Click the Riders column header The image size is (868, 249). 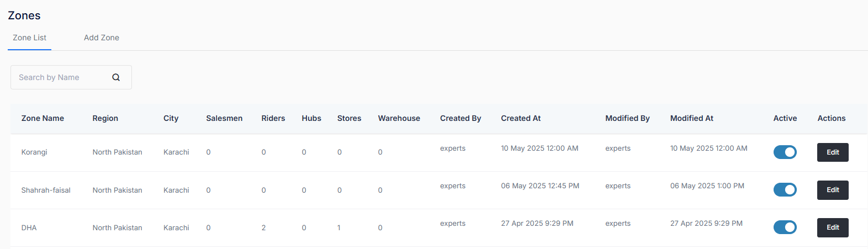[x=273, y=118]
